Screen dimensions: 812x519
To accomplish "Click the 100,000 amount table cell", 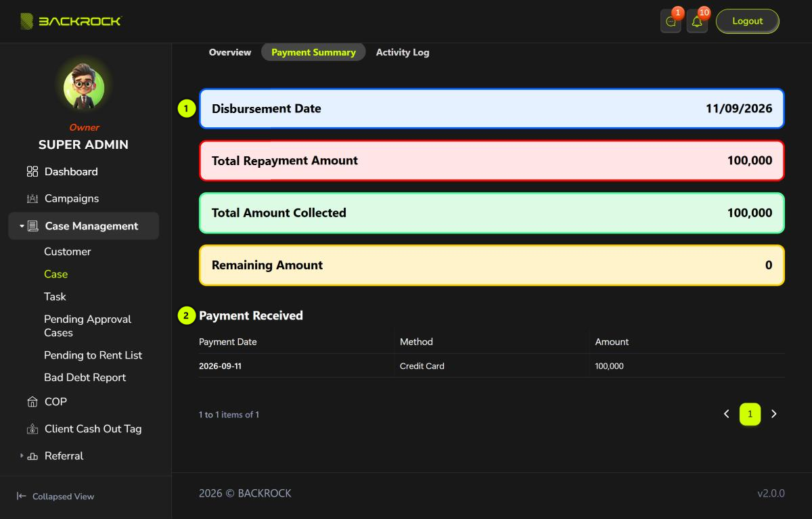I will 610,366.
